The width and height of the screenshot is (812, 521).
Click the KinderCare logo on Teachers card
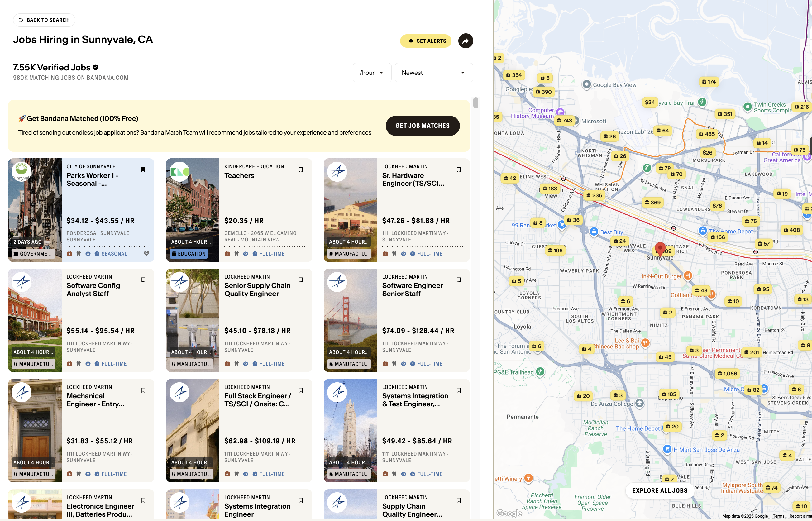point(179,172)
